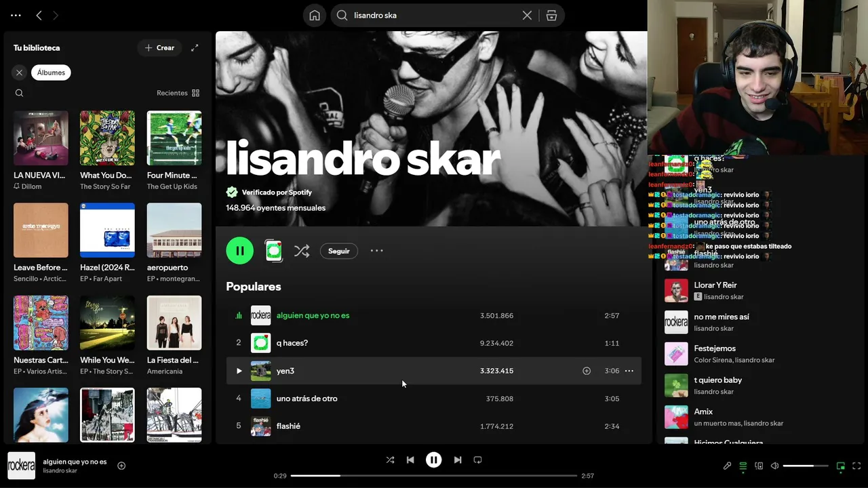The height and width of the screenshot is (488, 868).
Task: Expand the library to full view
Action: coord(195,47)
